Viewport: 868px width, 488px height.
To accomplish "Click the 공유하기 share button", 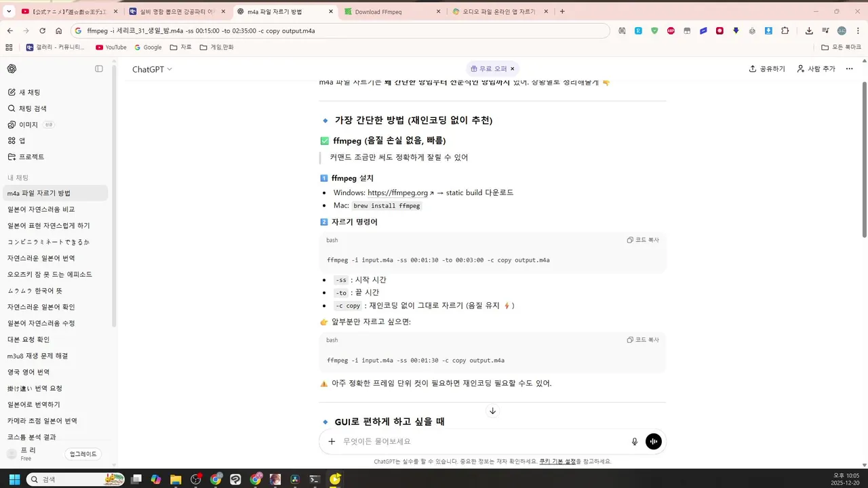I will (766, 68).
